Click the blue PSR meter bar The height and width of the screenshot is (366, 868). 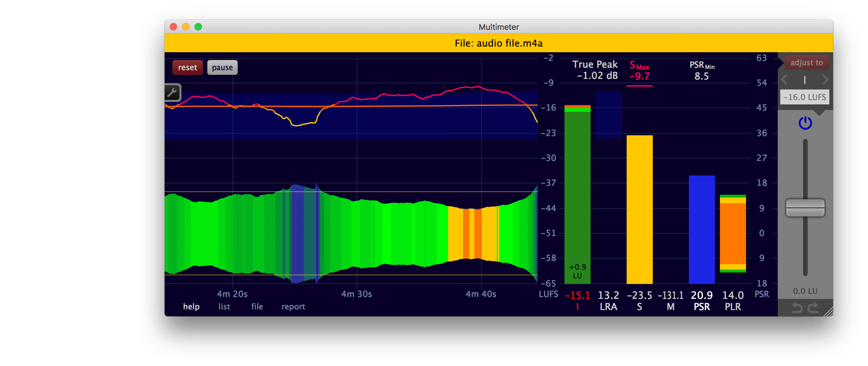click(x=702, y=229)
